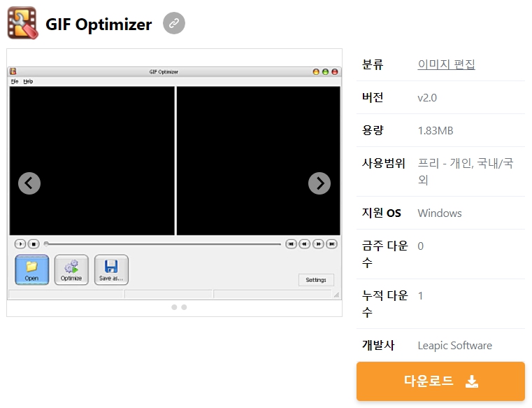Click the GIF Optimizer app logo icon
This screenshot has height=408, width=532.
[22, 23]
